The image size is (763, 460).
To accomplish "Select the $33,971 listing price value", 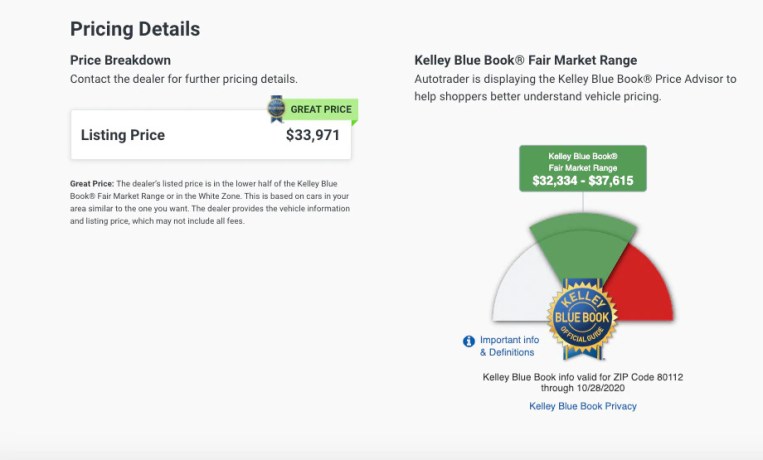I will pyautogui.click(x=313, y=135).
